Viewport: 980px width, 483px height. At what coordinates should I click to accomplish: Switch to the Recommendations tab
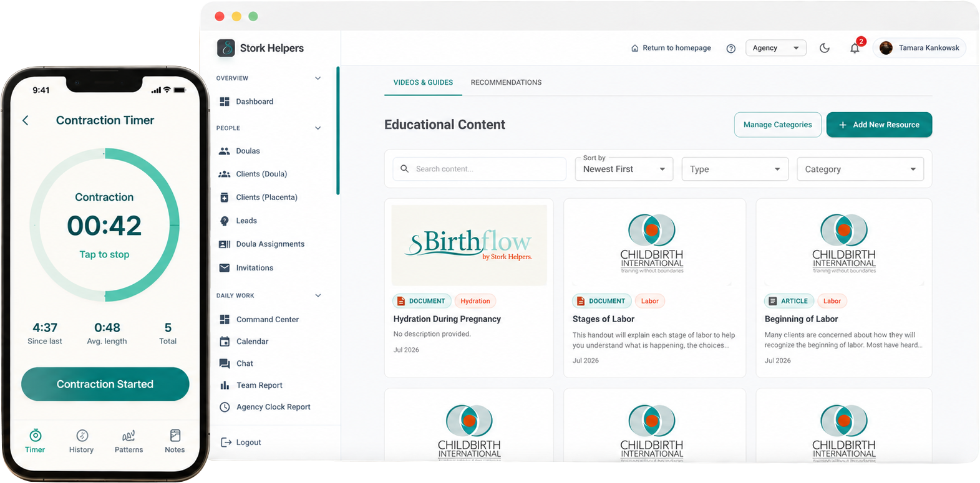[x=506, y=82]
